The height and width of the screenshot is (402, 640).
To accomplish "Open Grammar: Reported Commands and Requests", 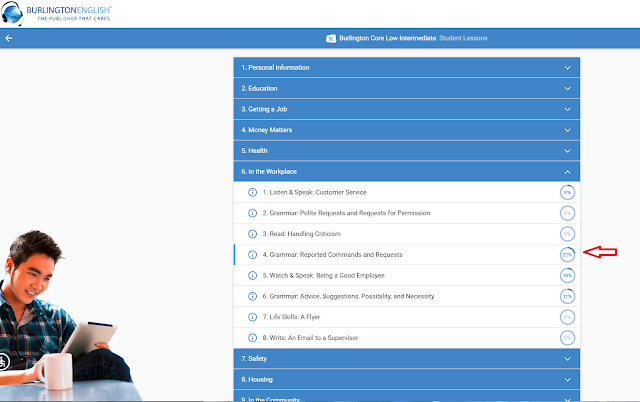I will click(x=407, y=255).
